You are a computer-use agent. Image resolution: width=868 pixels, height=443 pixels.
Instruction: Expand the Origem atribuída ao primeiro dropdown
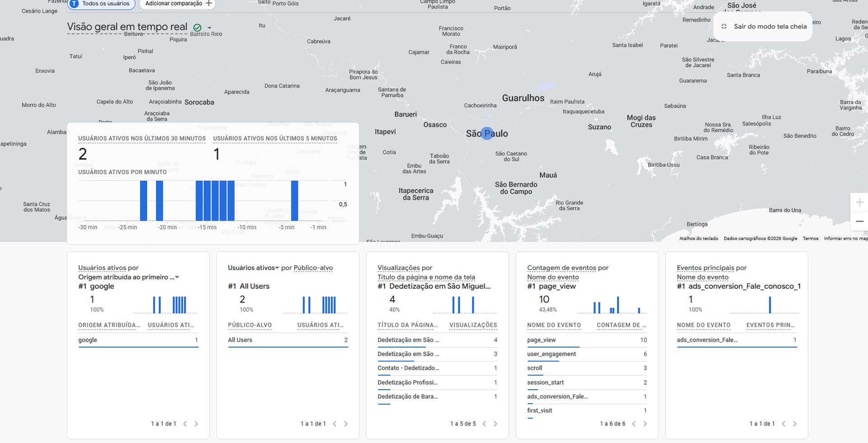pyautogui.click(x=177, y=277)
